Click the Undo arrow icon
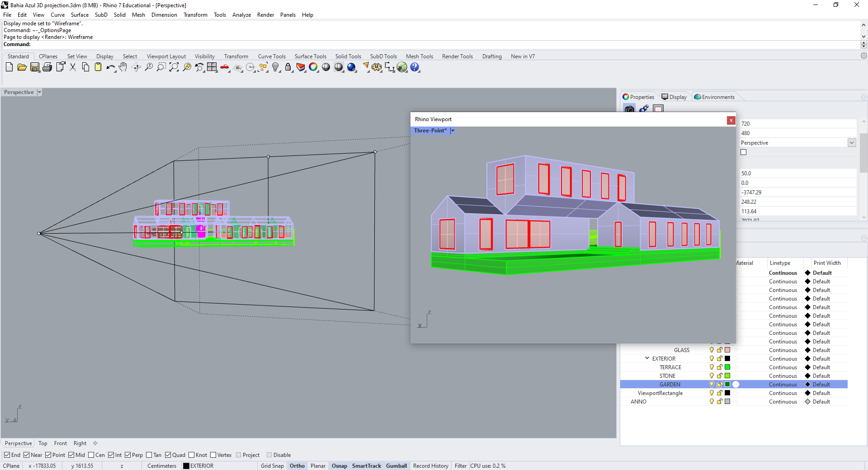The height and width of the screenshot is (470, 868). click(x=110, y=67)
